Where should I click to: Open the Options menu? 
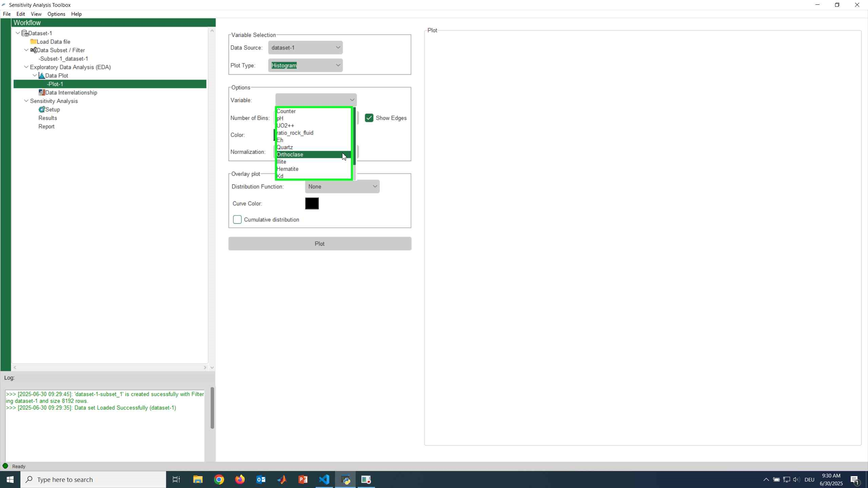(56, 14)
